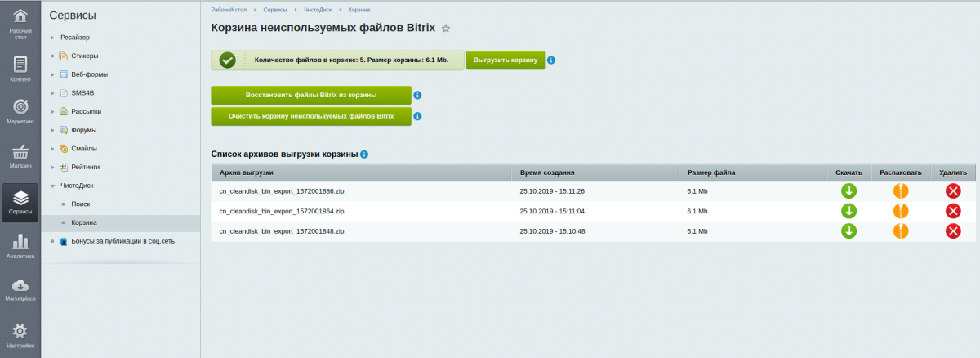
Task: Unpack archive cn_cleandisk_bin_export_1572001864.zip
Action: pyautogui.click(x=901, y=211)
